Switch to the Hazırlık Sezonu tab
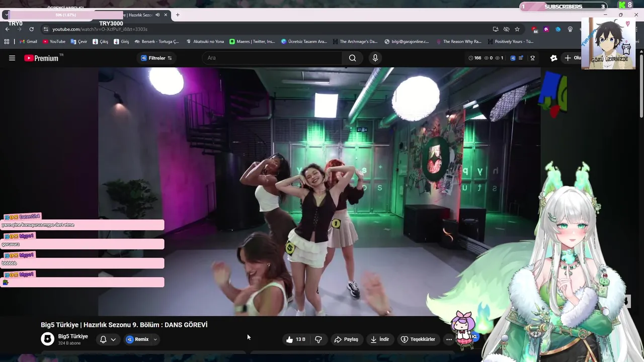The image size is (644, 362). tap(132, 15)
